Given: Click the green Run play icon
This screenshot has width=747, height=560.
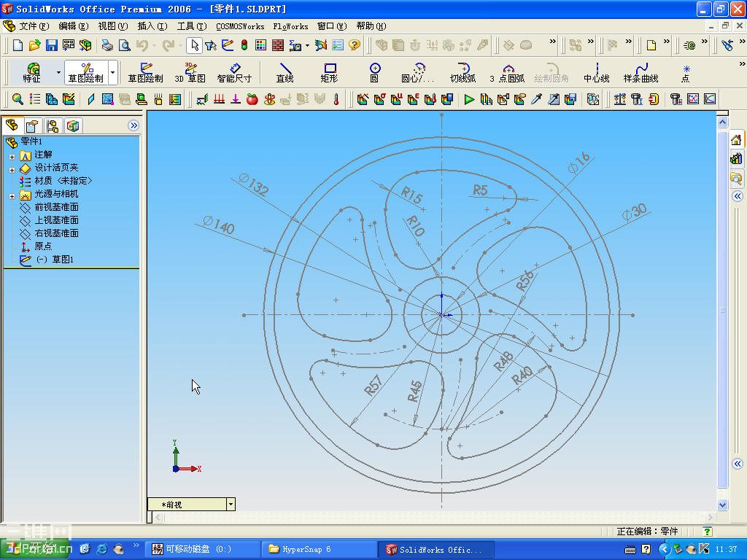Looking at the screenshot, I should click(x=469, y=99).
